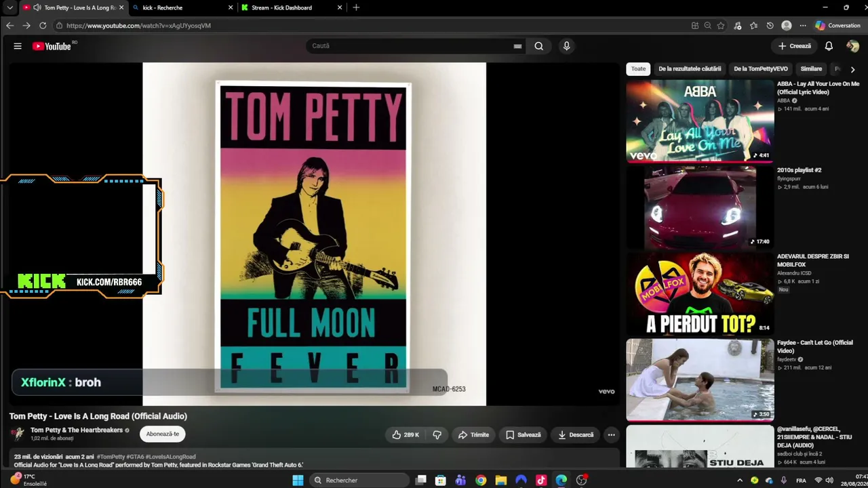Open Microsoft Store from the taskbar
868x488 pixels.
[440, 480]
